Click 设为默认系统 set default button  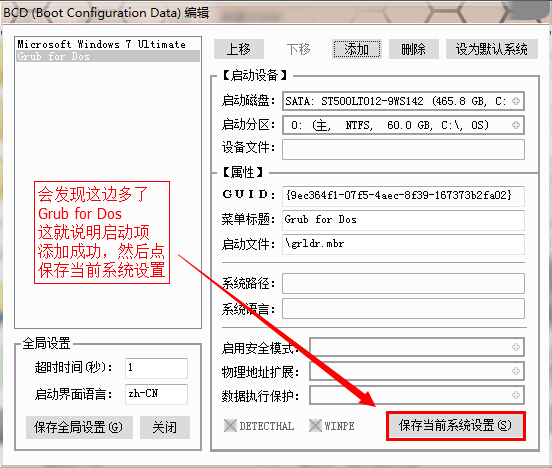491,49
